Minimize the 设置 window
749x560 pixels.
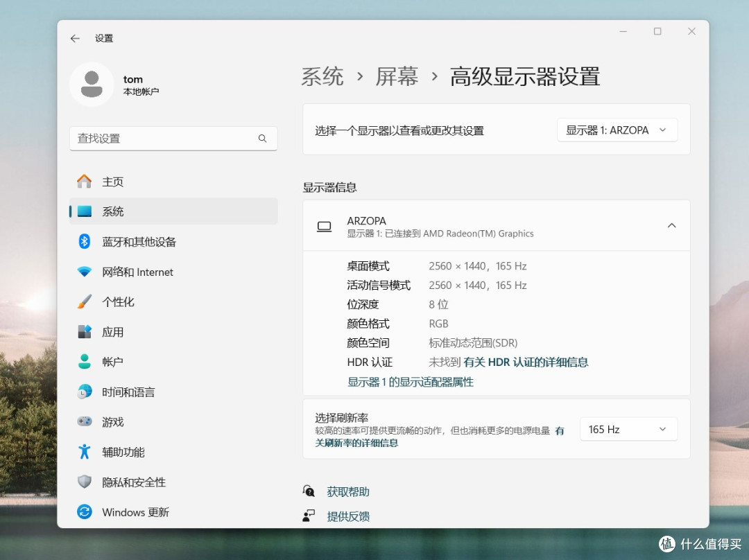pyautogui.click(x=623, y=31)
